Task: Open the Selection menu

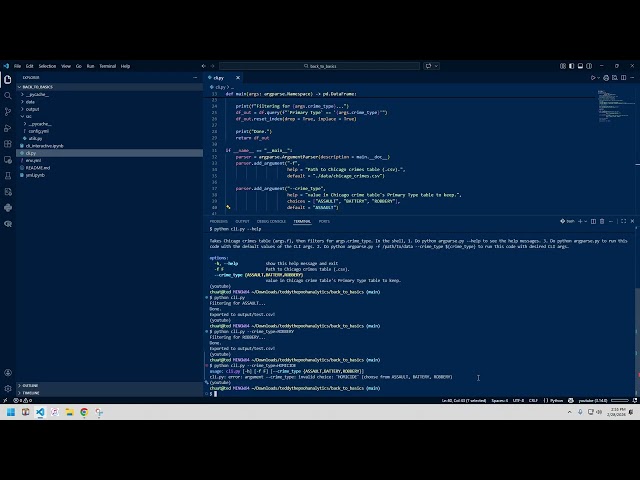Action: (47, 66)
